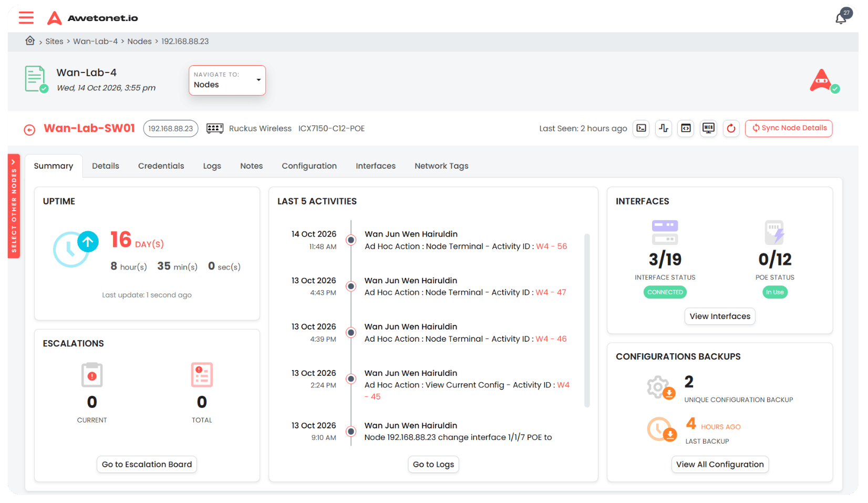Open the hamburger menu
The width and height of the screenshot is (868, 503).
point(26,17)
